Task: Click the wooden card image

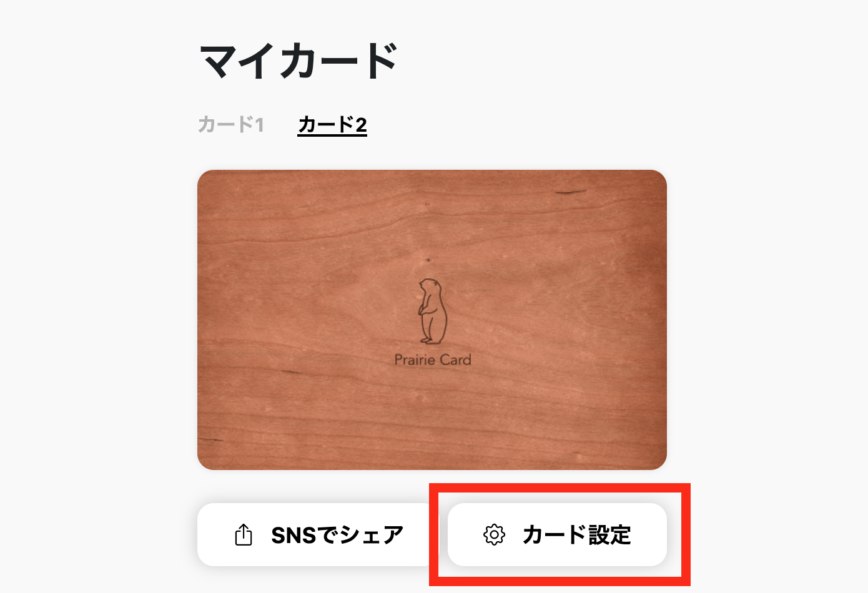Action: click(x=432, y=320)
